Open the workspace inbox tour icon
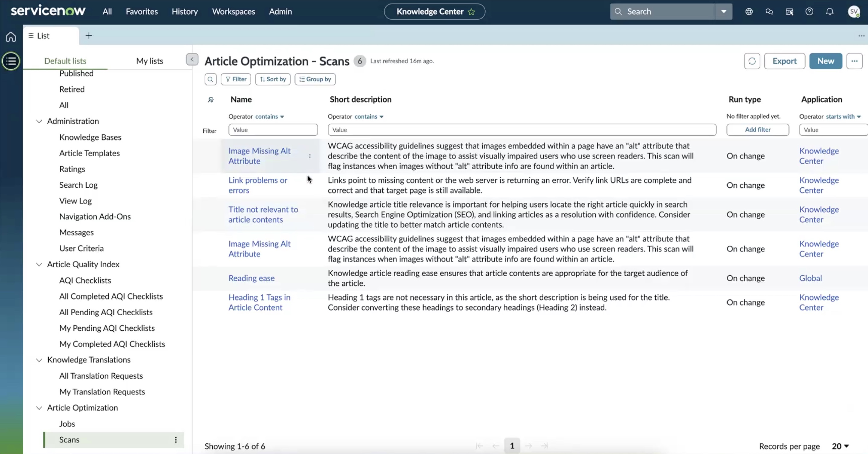Viewport: 868px width, 454px height. [789, 11]
